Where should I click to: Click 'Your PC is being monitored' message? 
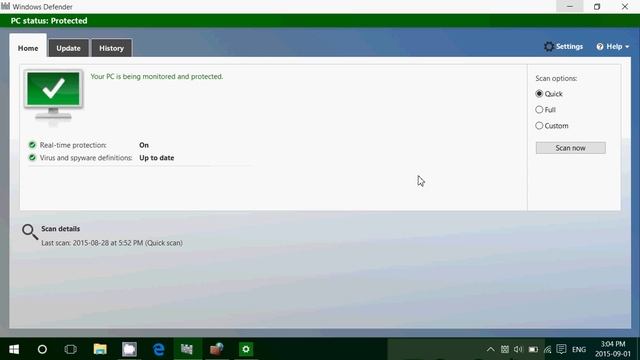157,76
